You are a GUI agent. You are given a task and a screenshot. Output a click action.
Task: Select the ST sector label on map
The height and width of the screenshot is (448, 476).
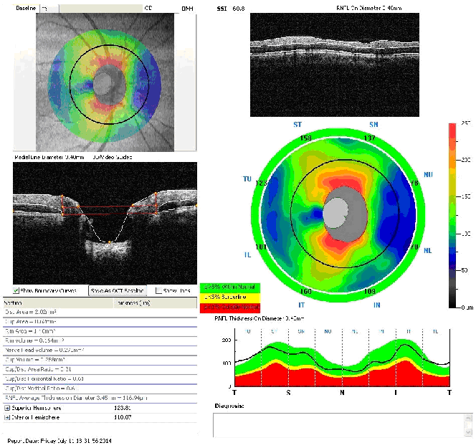click(297, 125)
